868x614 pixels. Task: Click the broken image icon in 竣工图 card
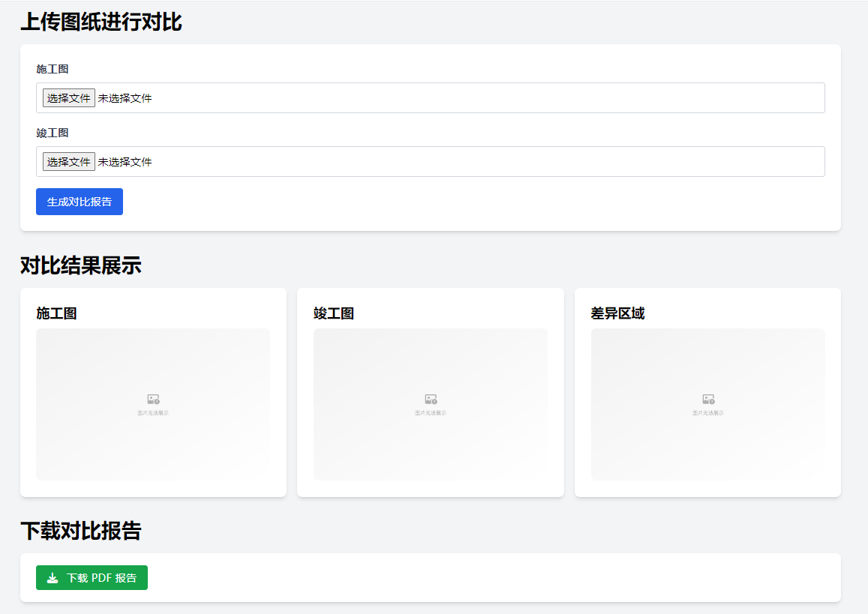tap(431, 400)
